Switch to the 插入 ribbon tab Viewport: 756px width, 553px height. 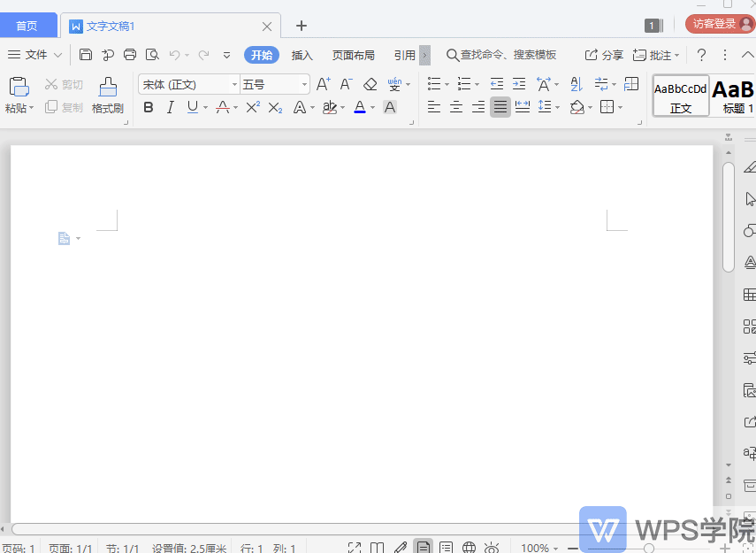302,54
